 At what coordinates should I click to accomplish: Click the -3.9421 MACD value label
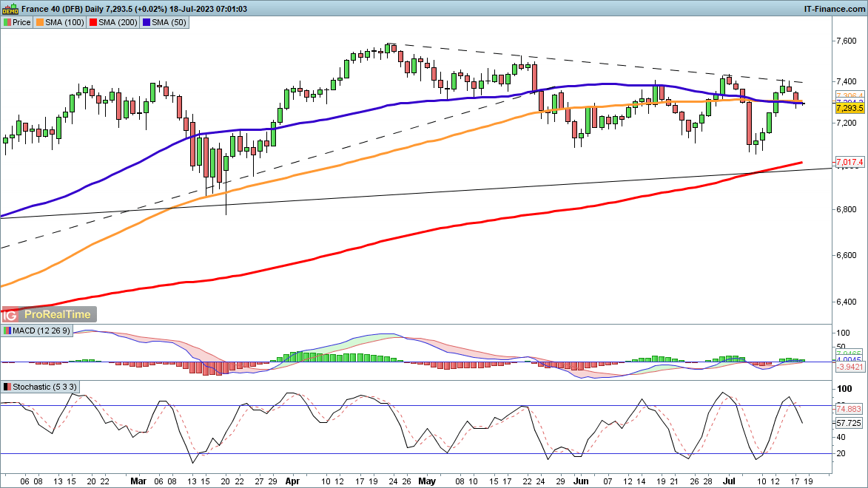[850, 367]
